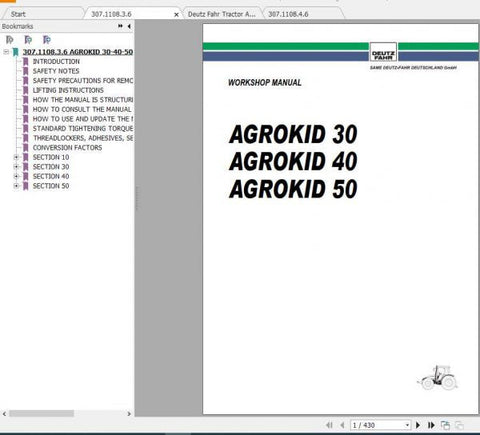Click the Bookmarks scrollbar left arrow
This screenshot has height=435, width=480.
(4, 414)
